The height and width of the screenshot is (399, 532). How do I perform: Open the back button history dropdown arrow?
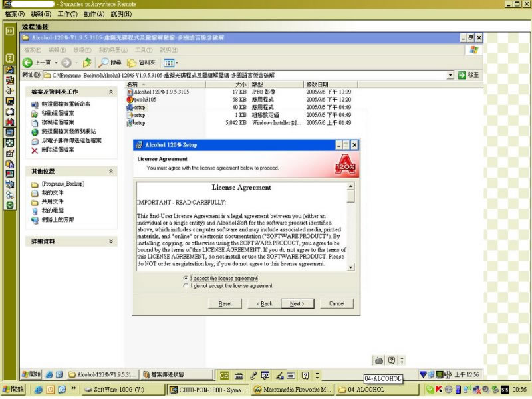[x=56, y=63]
